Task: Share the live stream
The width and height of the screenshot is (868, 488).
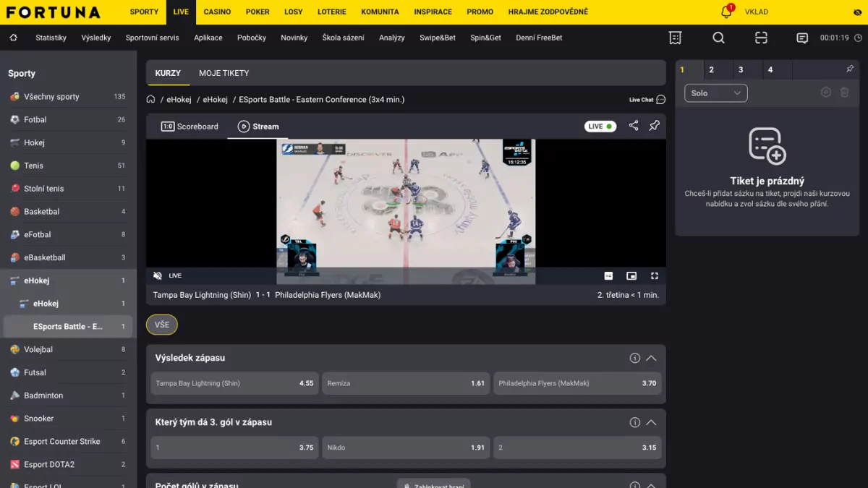Action: pyautogui.click(x=634, y=125)
